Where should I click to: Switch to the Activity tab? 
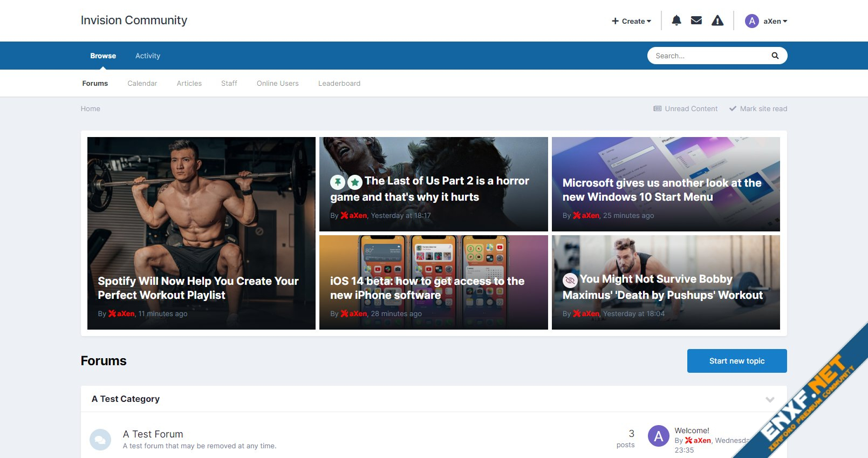coord(147,56)
